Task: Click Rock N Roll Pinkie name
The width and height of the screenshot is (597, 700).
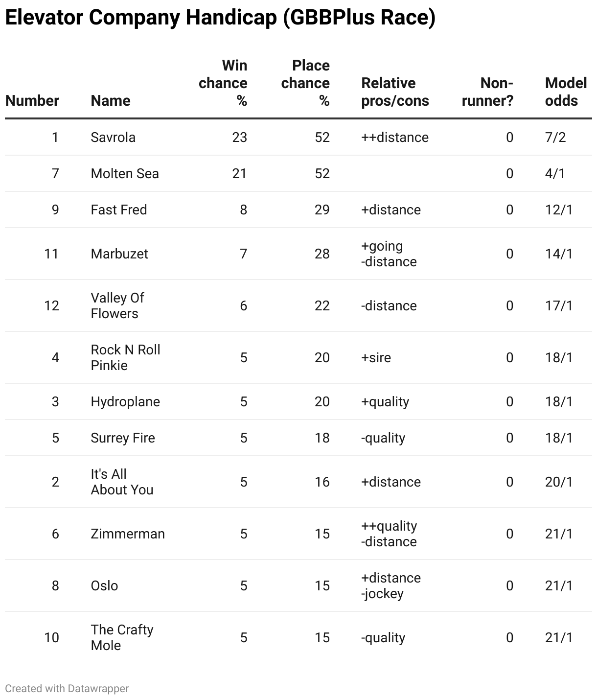Action: pyautogui.click(x=126, y=358)
